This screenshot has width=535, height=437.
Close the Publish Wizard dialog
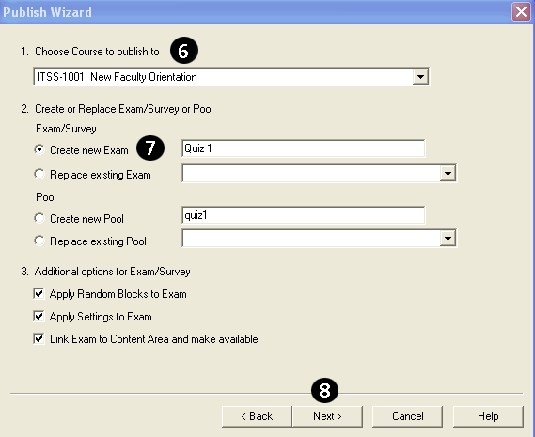click(521, 12)
